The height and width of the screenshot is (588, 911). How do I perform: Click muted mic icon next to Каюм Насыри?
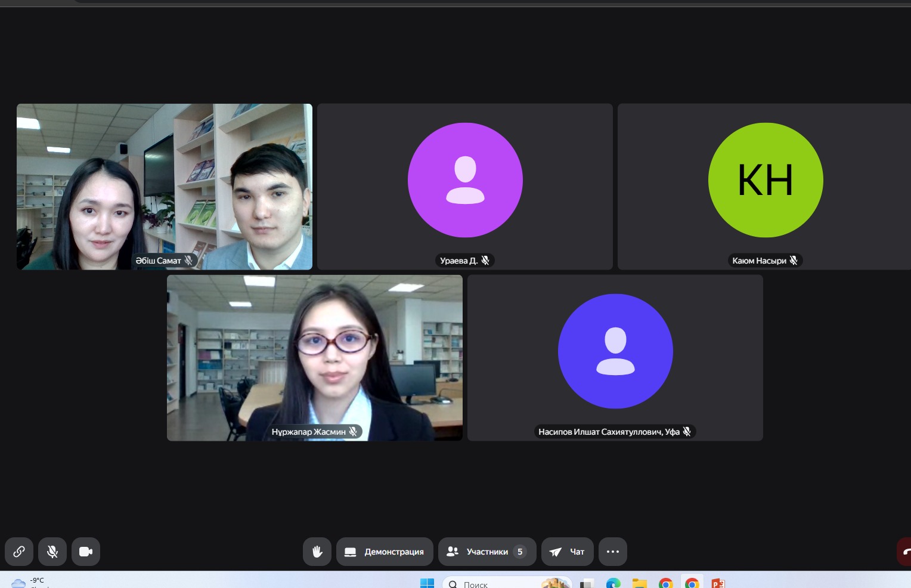coord(794,261)
